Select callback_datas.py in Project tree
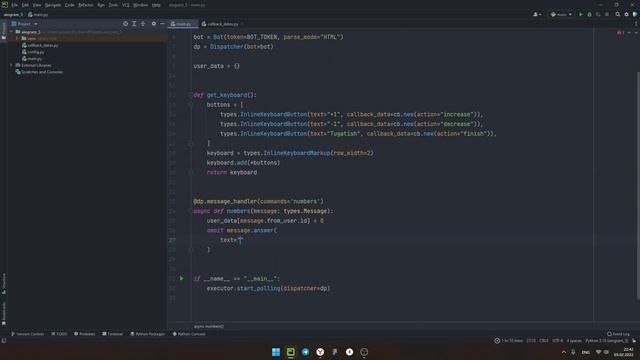The image size is (640, 360). click(40, 45)
